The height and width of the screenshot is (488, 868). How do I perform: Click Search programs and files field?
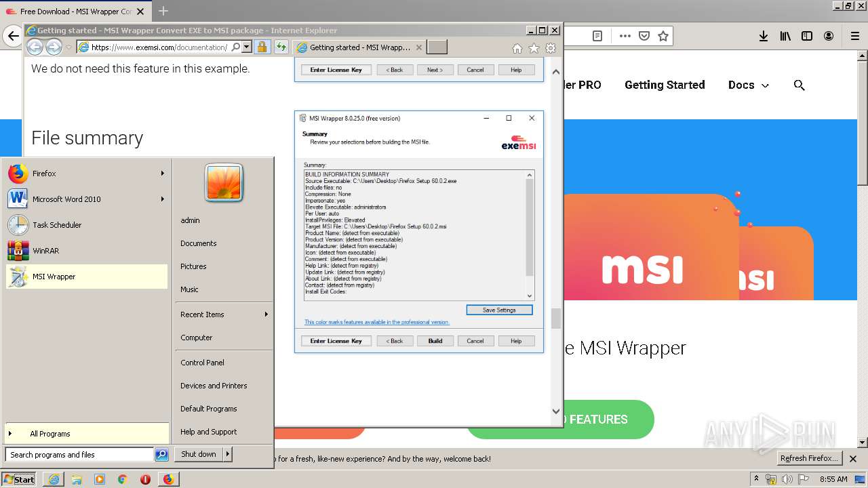pos(79,455)
